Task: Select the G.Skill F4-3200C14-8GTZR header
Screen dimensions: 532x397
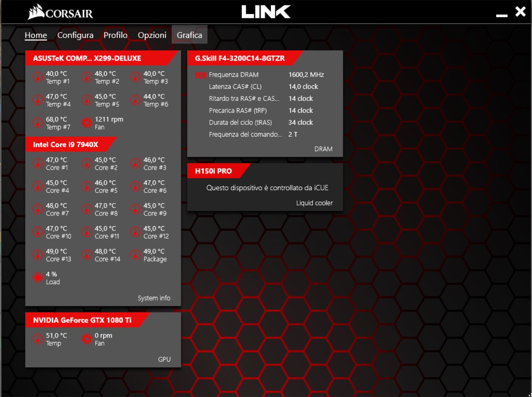Action: click(x=245, y=58)
